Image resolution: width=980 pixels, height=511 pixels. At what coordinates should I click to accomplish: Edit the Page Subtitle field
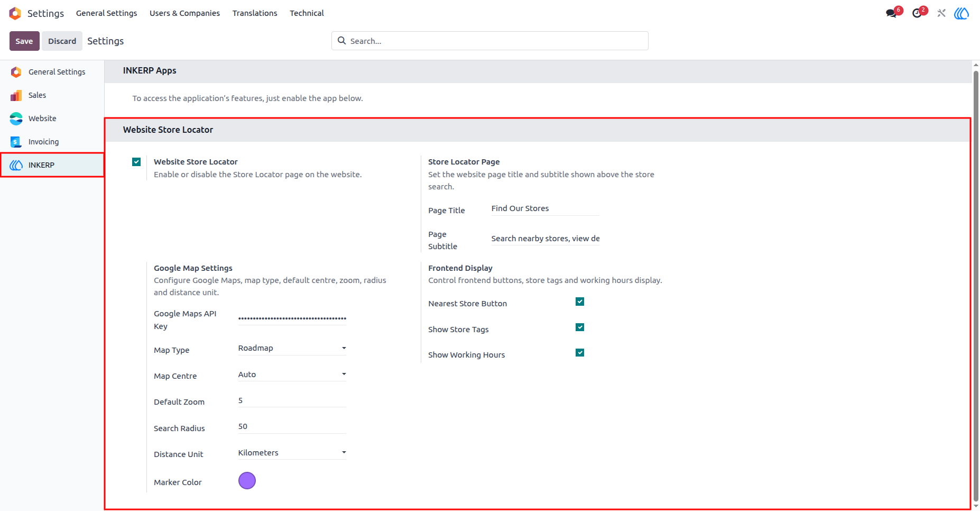click(545, 239)
